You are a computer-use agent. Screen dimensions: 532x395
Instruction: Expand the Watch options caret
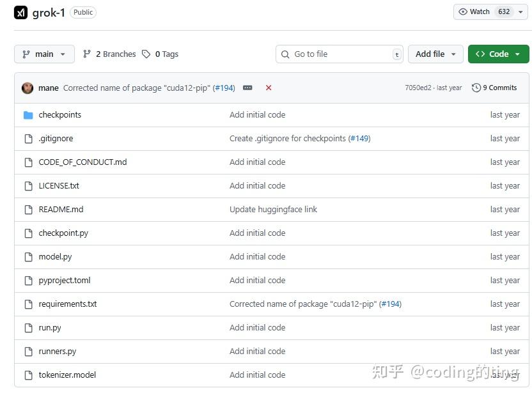coord(520,12)
